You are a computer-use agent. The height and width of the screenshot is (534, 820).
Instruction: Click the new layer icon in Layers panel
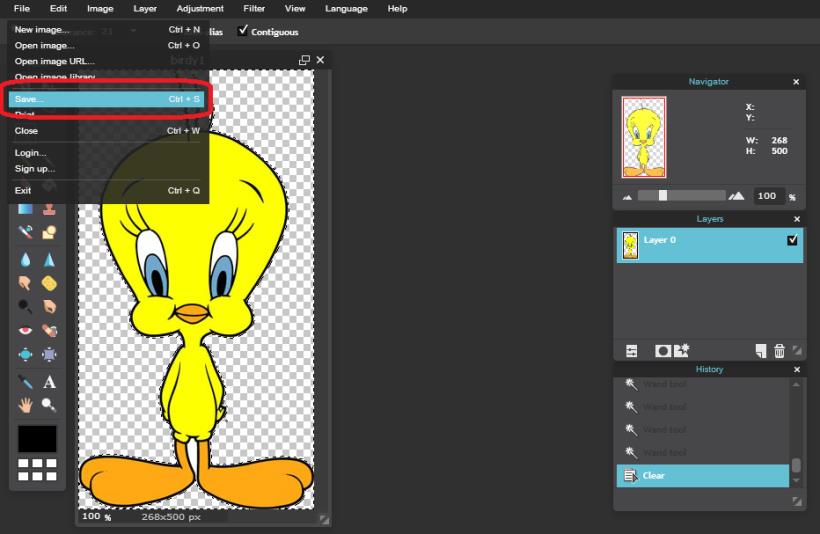point(761,350)
